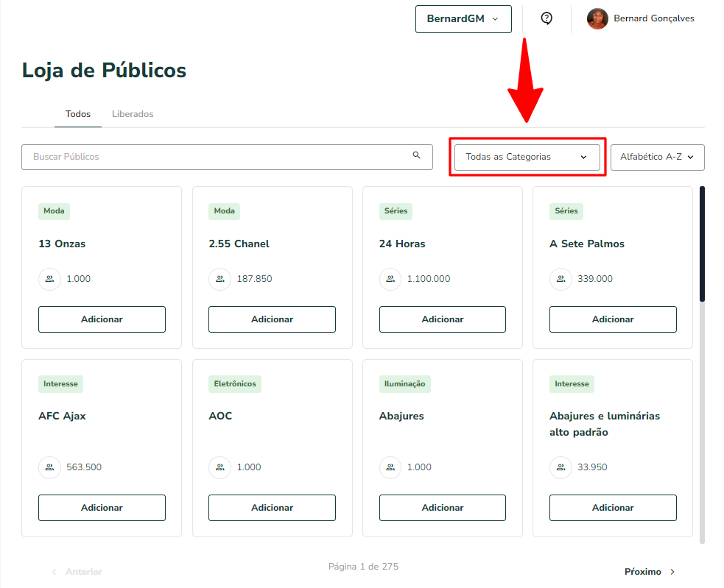Click audience people icon on 24 Horas card

pos(390,279)
